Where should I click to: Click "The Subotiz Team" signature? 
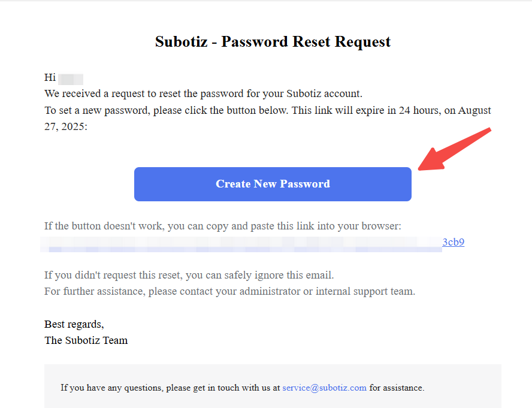[x=86, y=340]
